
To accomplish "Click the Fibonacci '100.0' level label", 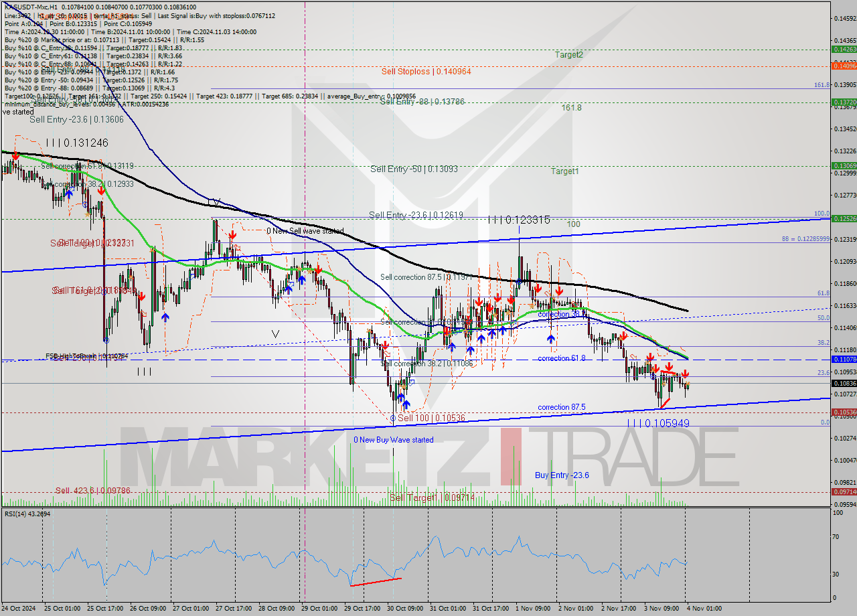I will (x=822, y=214).
